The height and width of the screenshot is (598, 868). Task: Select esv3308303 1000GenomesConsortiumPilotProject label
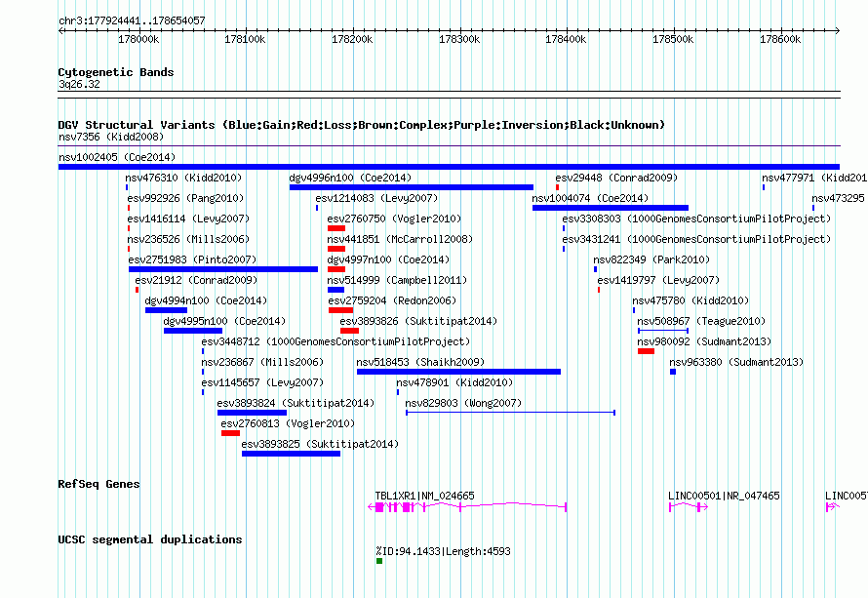click(x=696, y=219)
